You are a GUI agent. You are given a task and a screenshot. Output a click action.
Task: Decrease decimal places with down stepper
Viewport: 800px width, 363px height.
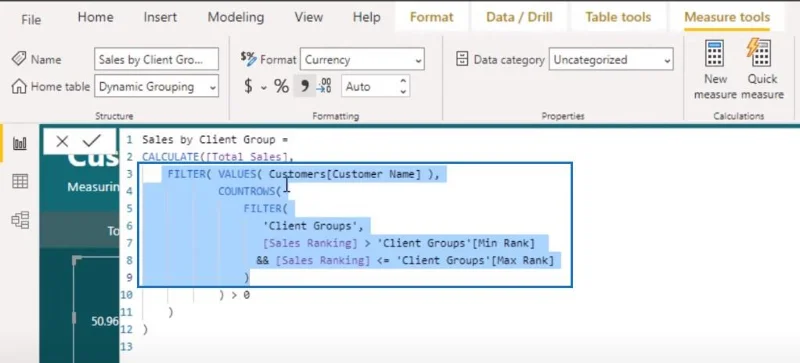pos(403,92)
